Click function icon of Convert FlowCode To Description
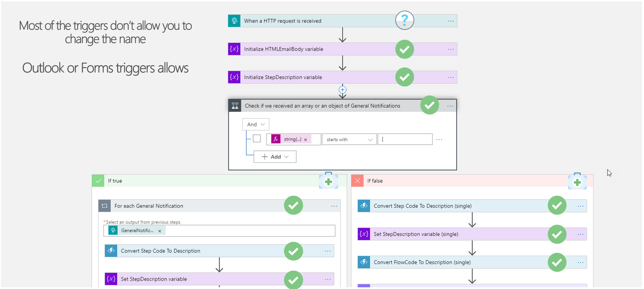 click(x=364, y=262)
